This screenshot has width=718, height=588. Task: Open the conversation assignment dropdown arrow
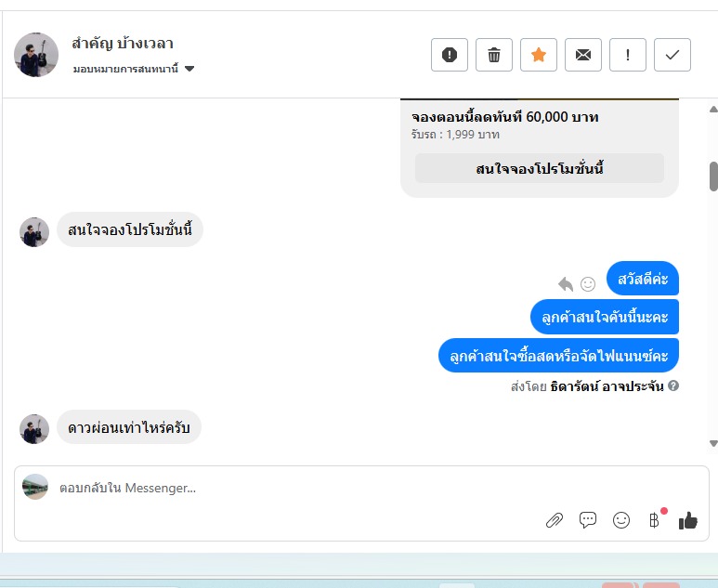[189, 69]
